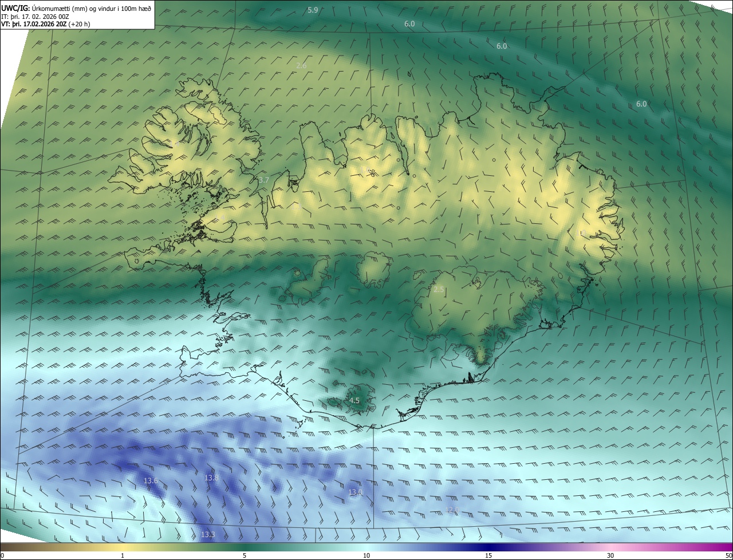This screenshot has height=560, width=733.
Task: Click the 'UWC/IG:' source label
Action: 16,8
